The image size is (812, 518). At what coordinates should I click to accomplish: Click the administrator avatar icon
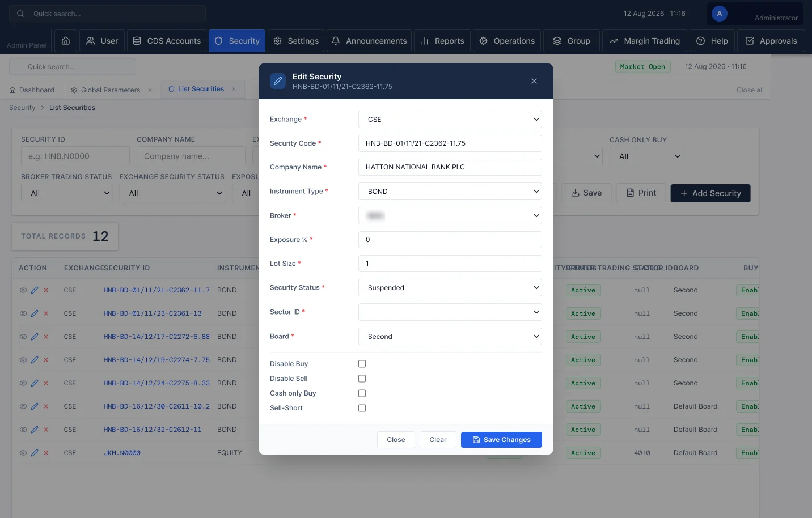coord(720,14)
